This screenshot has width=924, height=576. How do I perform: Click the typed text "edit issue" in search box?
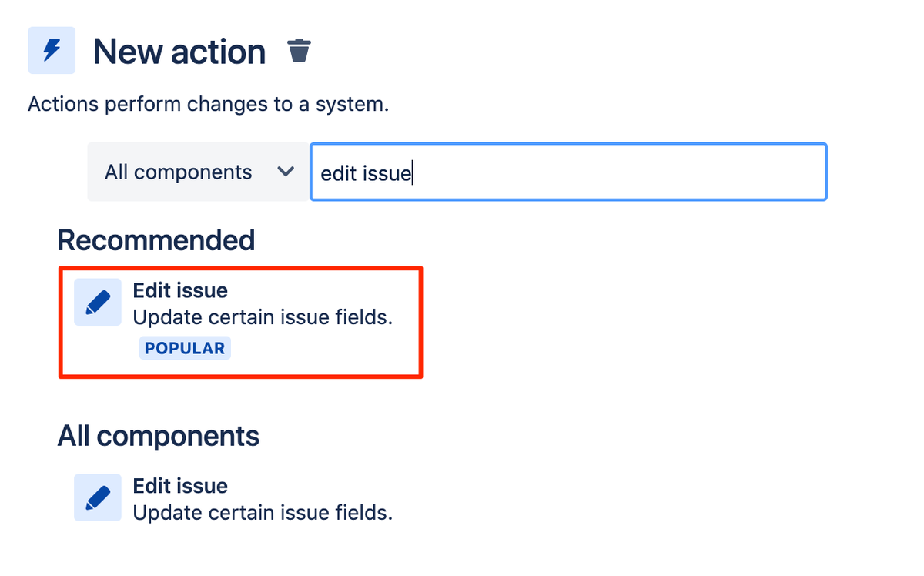[366, 173]
